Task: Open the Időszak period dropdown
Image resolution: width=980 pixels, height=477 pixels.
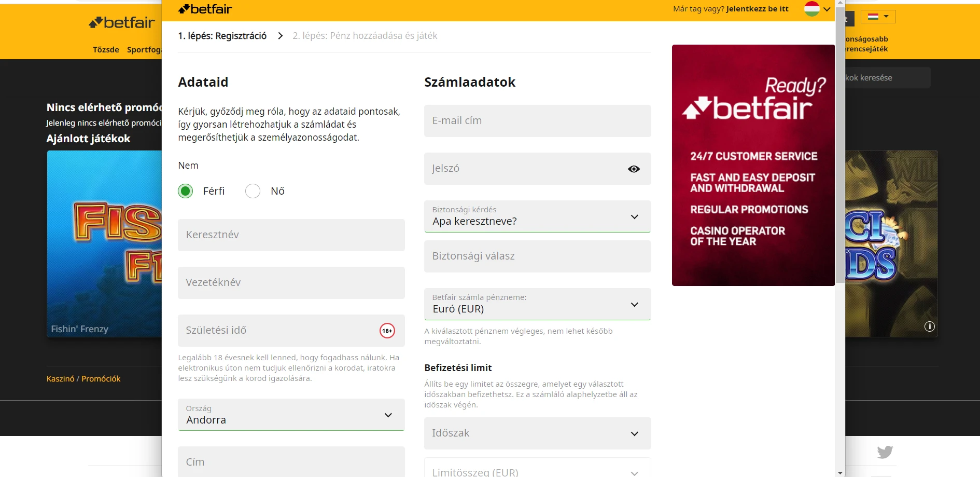Action: point(537,433)
